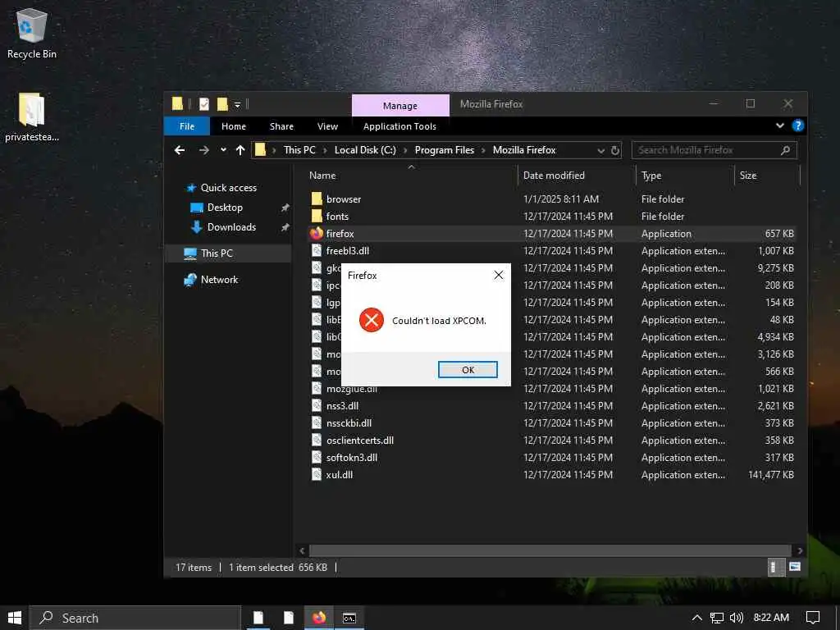Refresh the Mozilla Firefox folder
The width and height of the screenshot is (840, 630).
(x=615, y=151)
